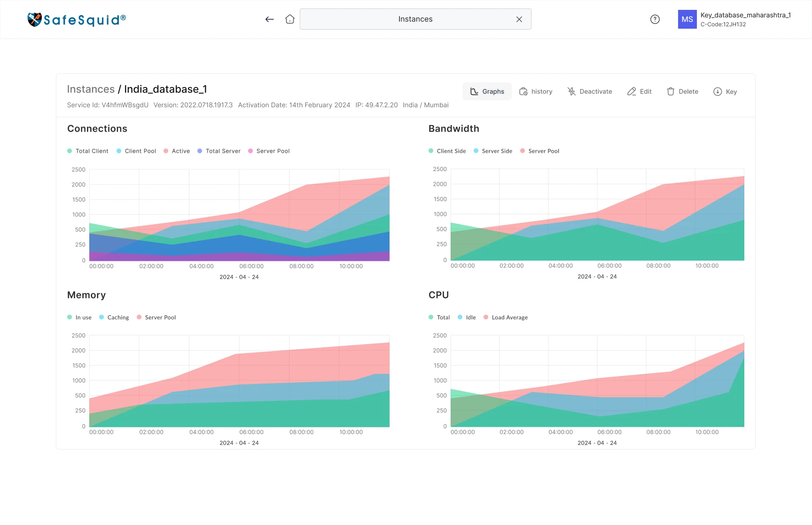Open the help question mark icon

(655, 19)
